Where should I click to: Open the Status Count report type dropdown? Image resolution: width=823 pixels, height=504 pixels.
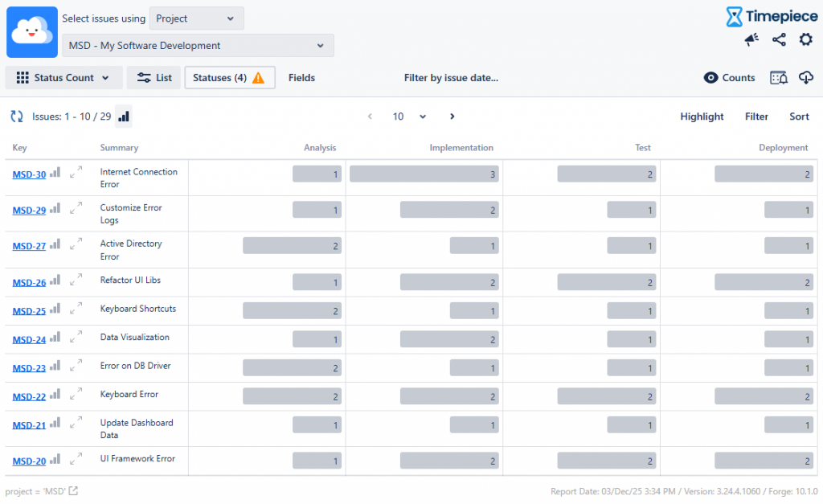(63, 78)
